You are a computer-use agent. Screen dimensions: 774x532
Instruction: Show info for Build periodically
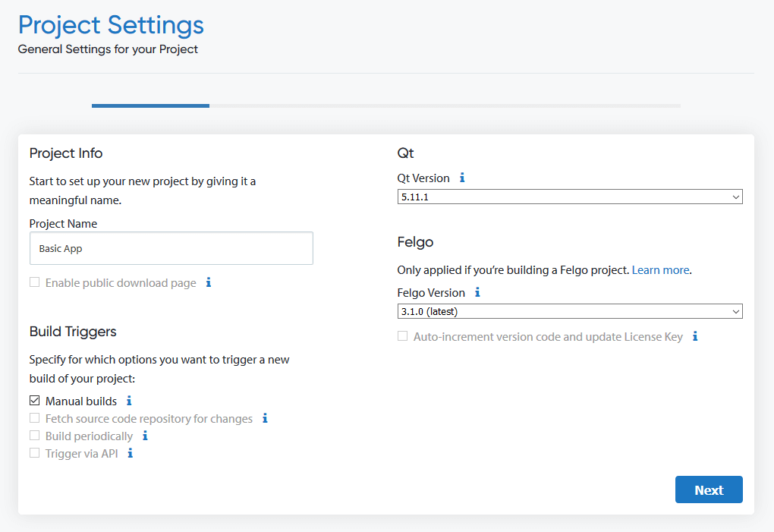point(145,436)
